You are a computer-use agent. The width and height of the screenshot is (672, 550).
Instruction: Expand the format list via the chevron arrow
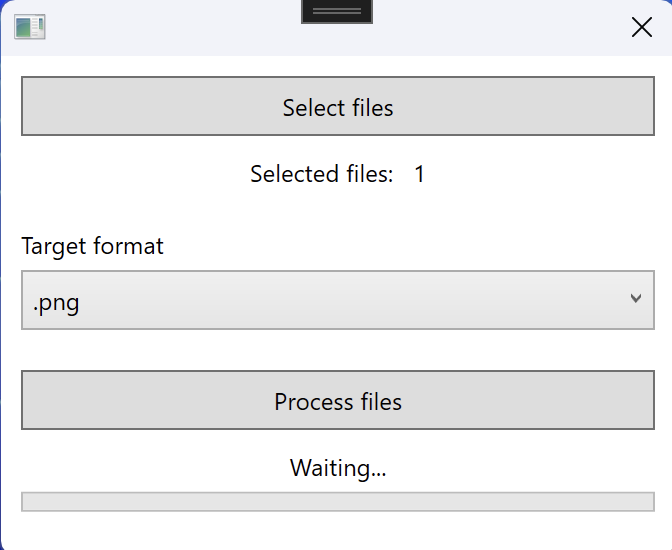tap(636, 298)
